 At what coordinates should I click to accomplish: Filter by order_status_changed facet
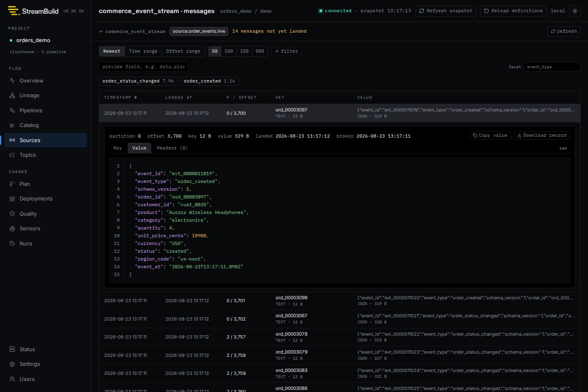click(138, 81)
